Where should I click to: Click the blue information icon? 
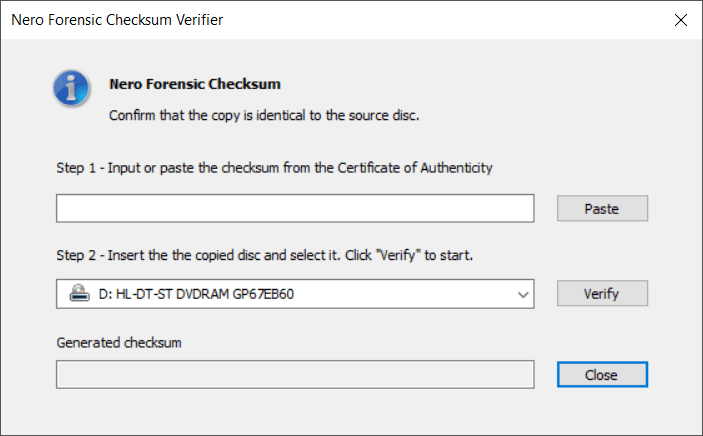(72, 89)
